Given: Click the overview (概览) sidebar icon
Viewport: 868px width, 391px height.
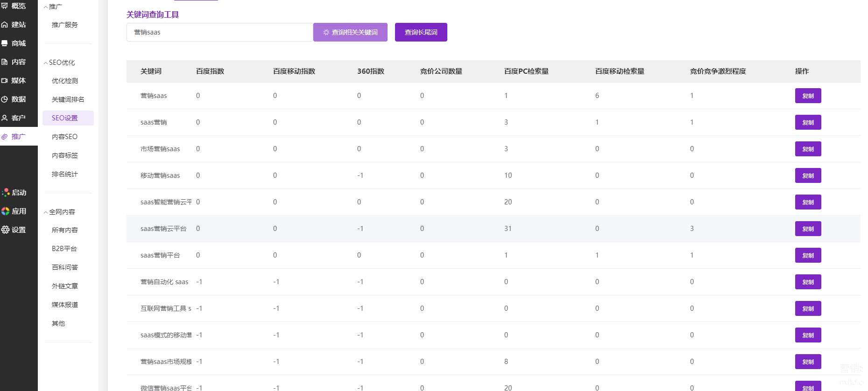Looking at the screenshot, I should pos(5,6).
